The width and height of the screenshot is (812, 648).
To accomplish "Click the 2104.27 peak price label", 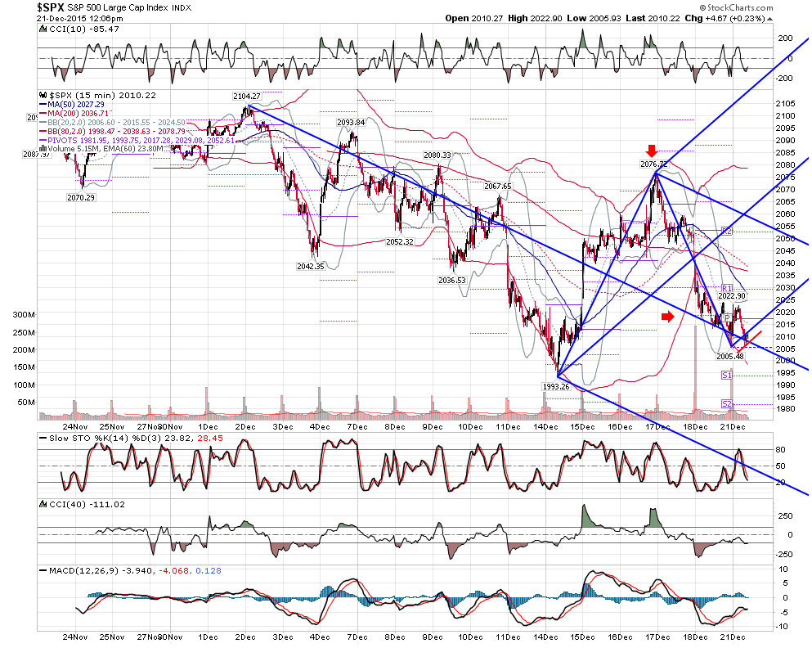I will pos(247,97).
